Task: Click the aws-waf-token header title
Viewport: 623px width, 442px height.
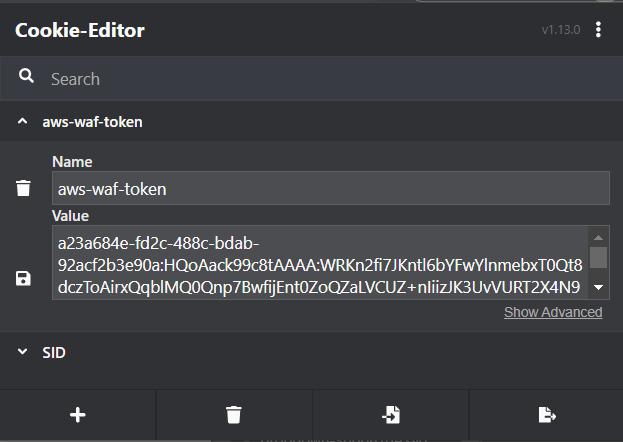Action: point(92,122)
